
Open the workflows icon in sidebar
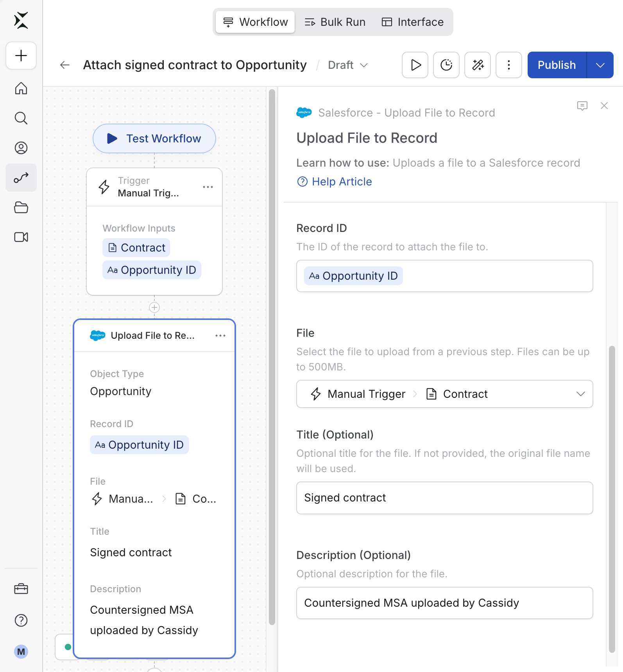click(x=21, y=178)
